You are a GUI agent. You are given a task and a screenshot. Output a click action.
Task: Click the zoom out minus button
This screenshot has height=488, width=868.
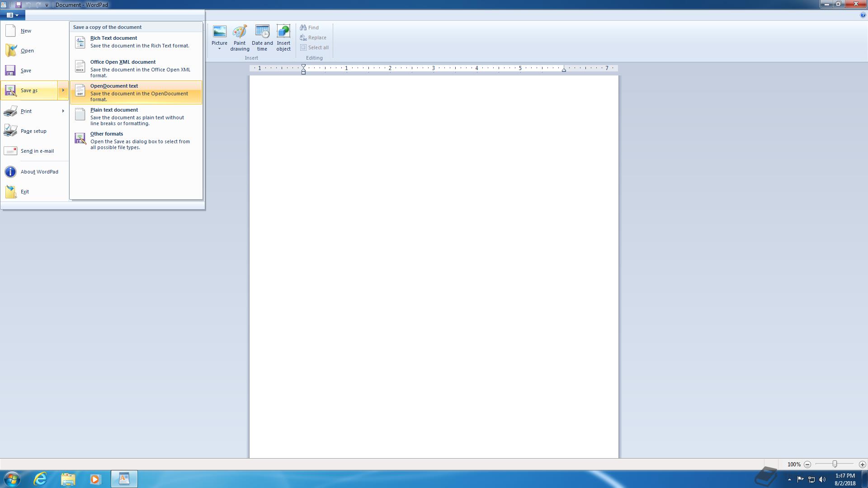click(807, 464)
